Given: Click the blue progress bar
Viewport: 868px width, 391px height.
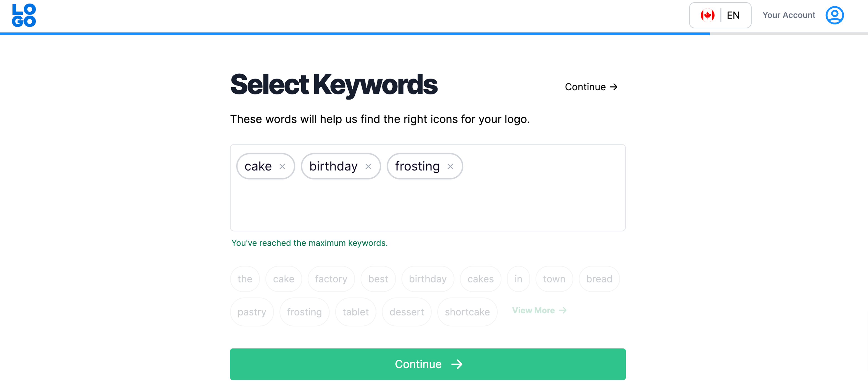Looking at the screenshot, I should coord(354,34).
